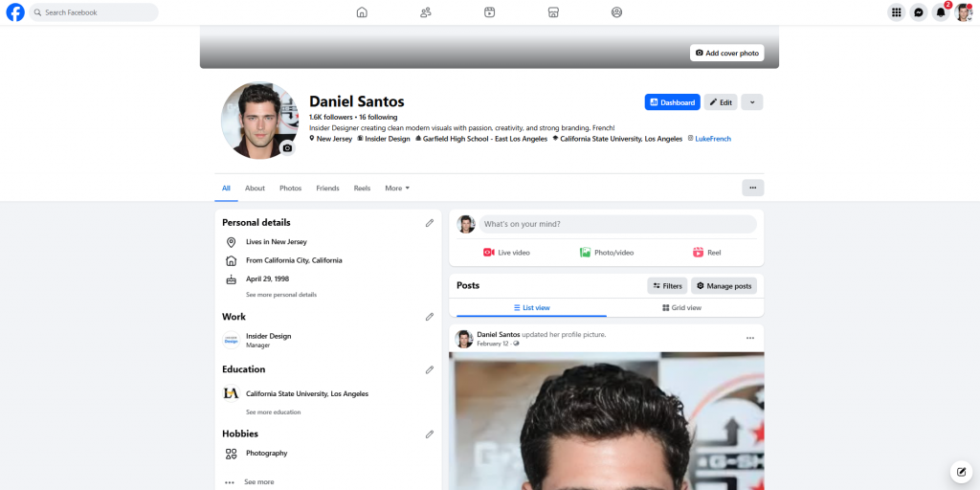Click the February 12 post date

click(x=493, y=344)
